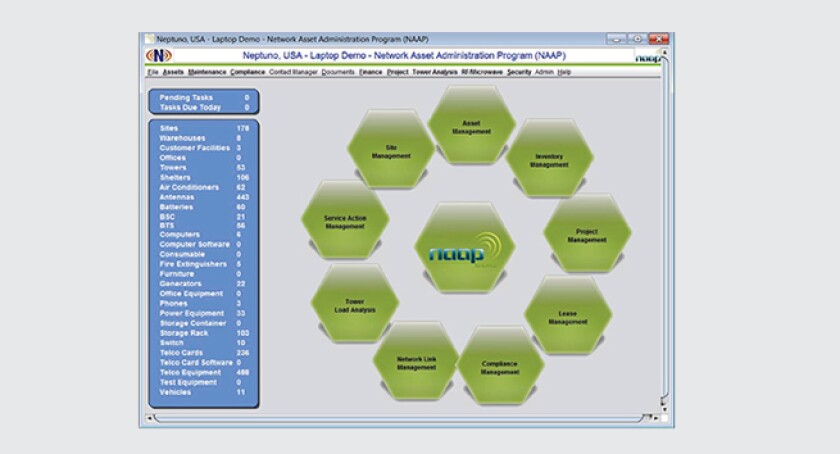Click the Telco Equipment row
This screenshot has height=454, width=840.
204,373
